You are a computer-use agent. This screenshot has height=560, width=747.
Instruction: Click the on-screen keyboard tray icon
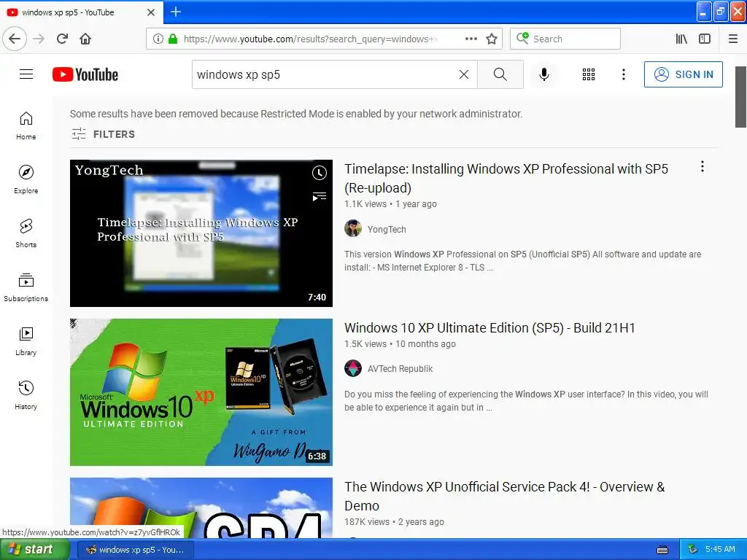pyautogui.click(x=662, y=550)
